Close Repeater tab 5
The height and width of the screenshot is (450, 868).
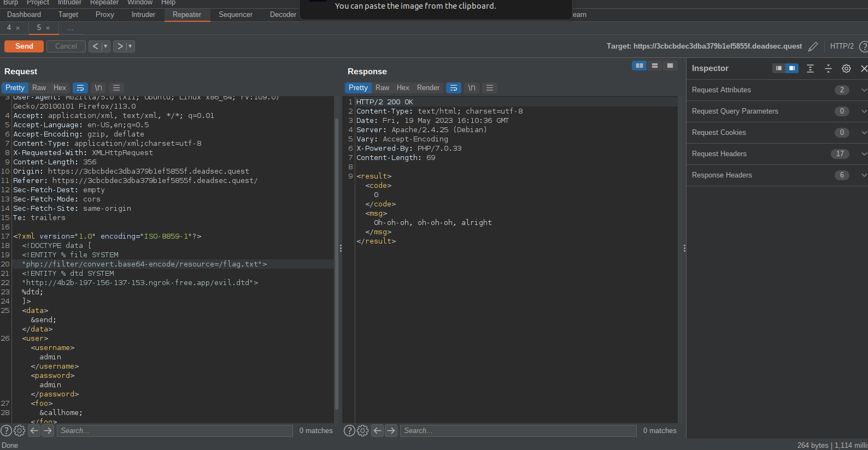[48, 28]
